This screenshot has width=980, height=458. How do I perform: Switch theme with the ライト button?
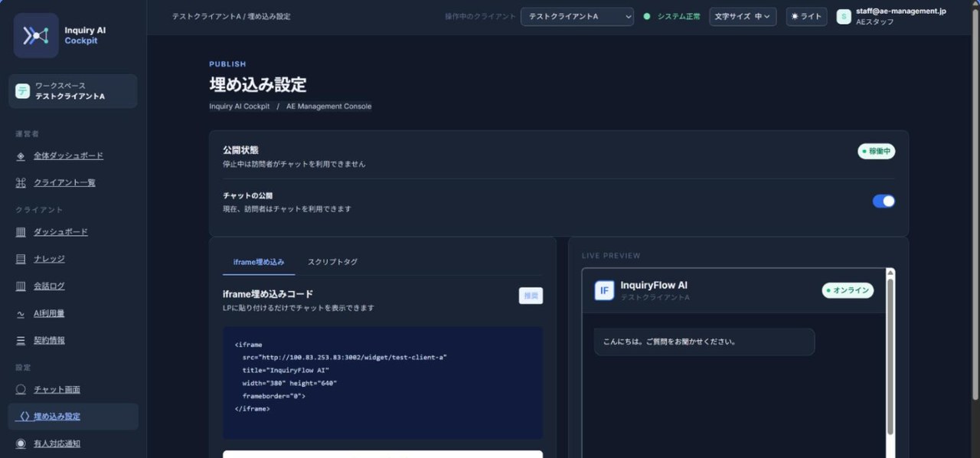(806, 16)
